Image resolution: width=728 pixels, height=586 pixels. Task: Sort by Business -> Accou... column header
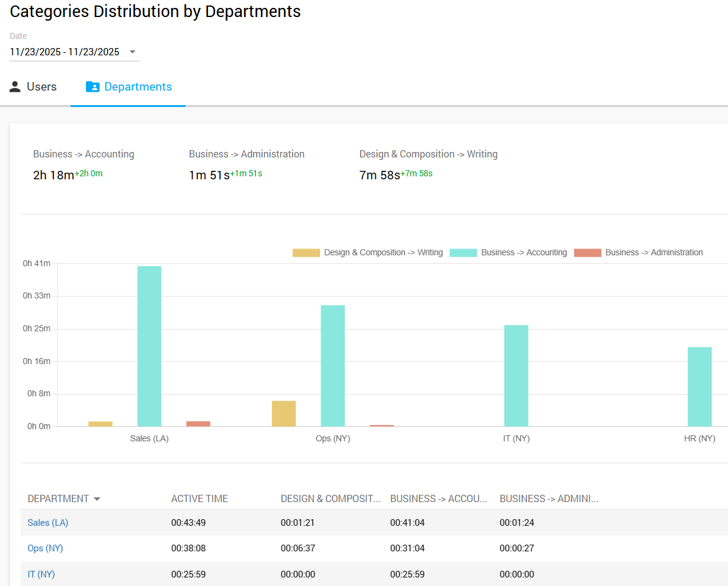pos(439,499)
